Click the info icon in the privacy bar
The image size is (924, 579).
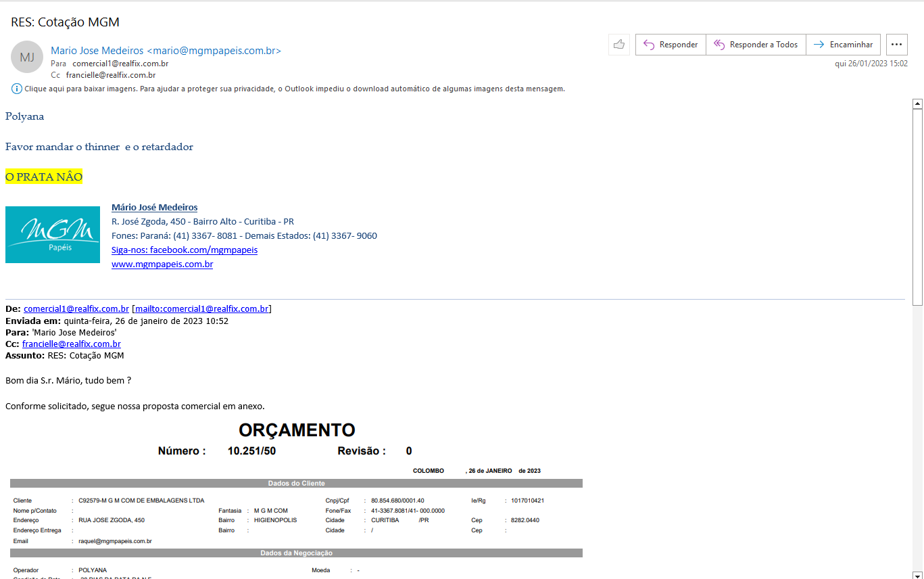tap(17, 89)
